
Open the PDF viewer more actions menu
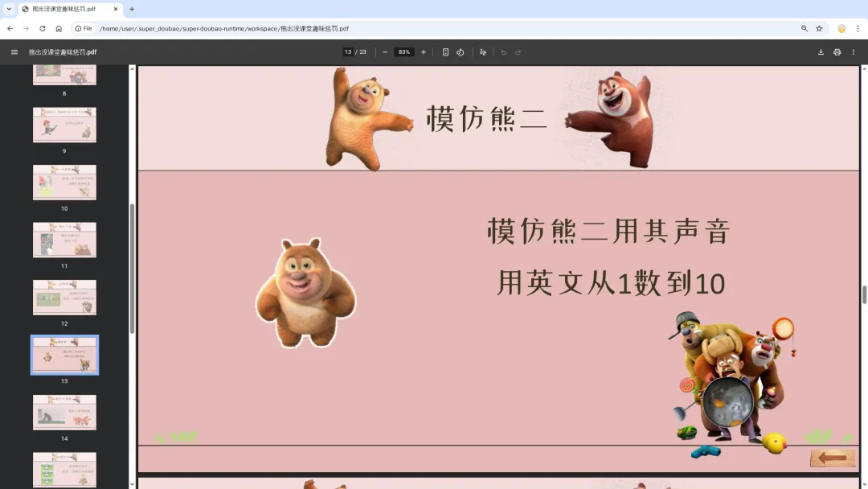[x=853, y=52]
